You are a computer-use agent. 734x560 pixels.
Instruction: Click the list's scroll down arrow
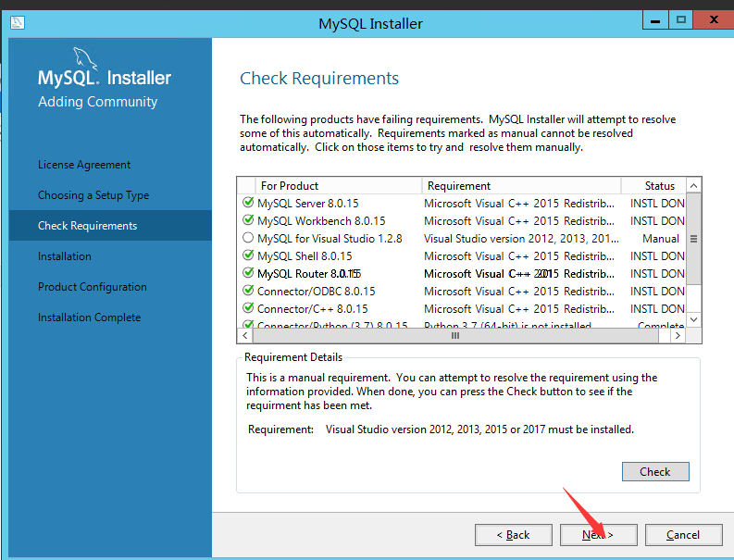tap(694, 319)
